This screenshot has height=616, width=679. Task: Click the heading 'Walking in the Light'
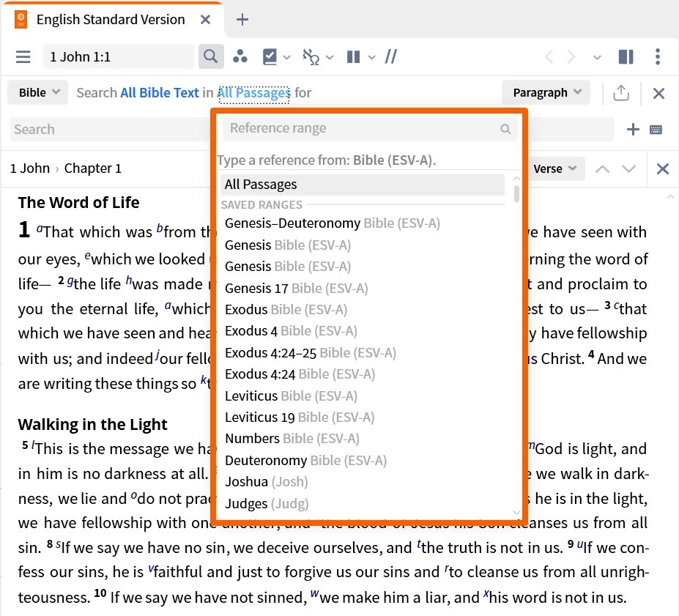coord(92,424)
